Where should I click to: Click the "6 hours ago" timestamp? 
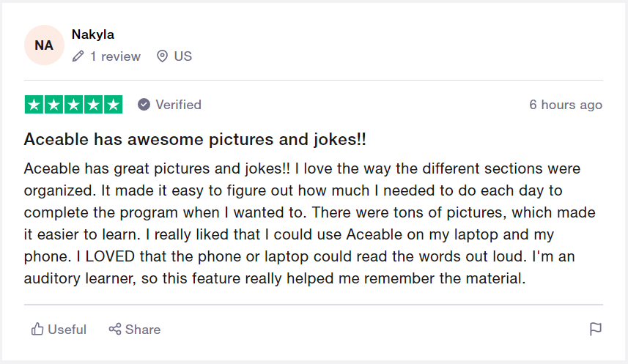point(566,105)
